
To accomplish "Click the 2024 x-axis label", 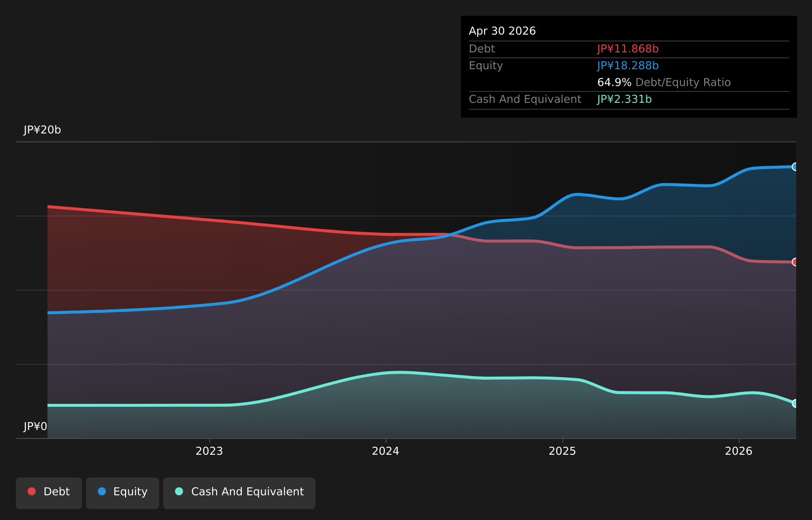I will point(386,451).
